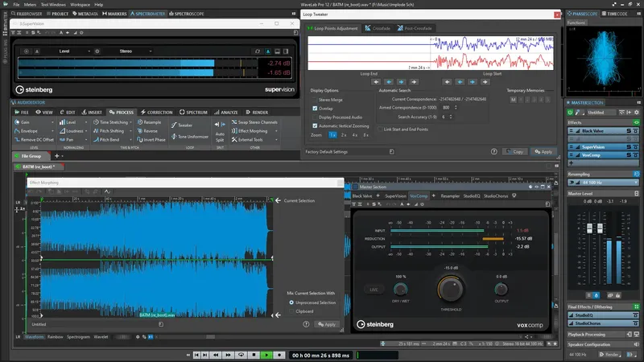
Task: Open the Crossfade tab in Loop Tweaker
Action: point(378,28)
